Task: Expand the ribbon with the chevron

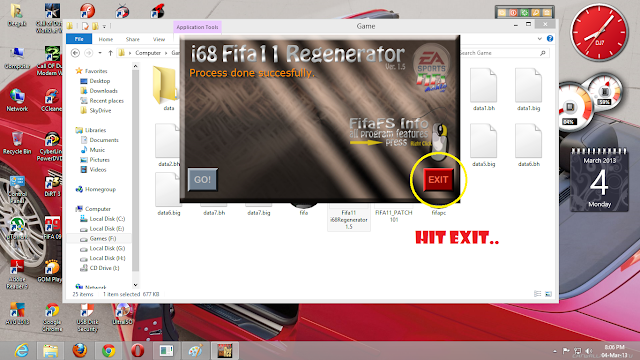Action: [540, 38]
